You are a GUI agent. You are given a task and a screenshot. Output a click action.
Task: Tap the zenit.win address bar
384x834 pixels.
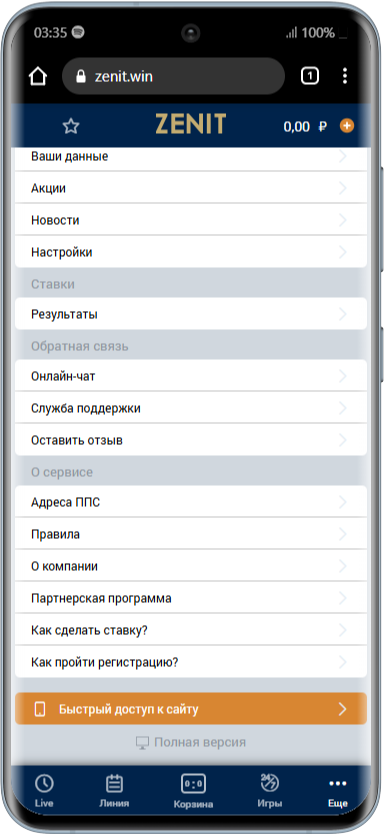point(173,77)
